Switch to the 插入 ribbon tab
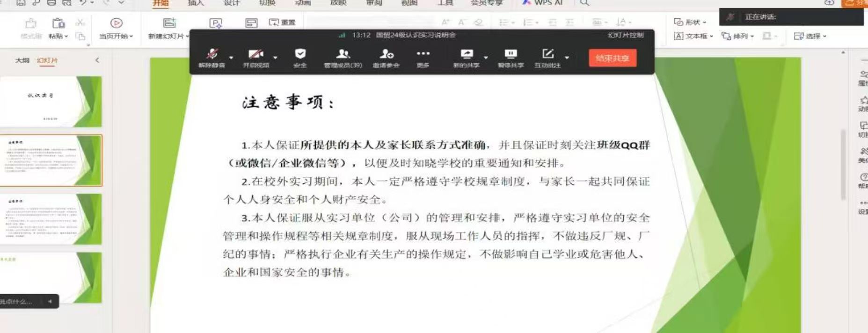 [196, 3]
